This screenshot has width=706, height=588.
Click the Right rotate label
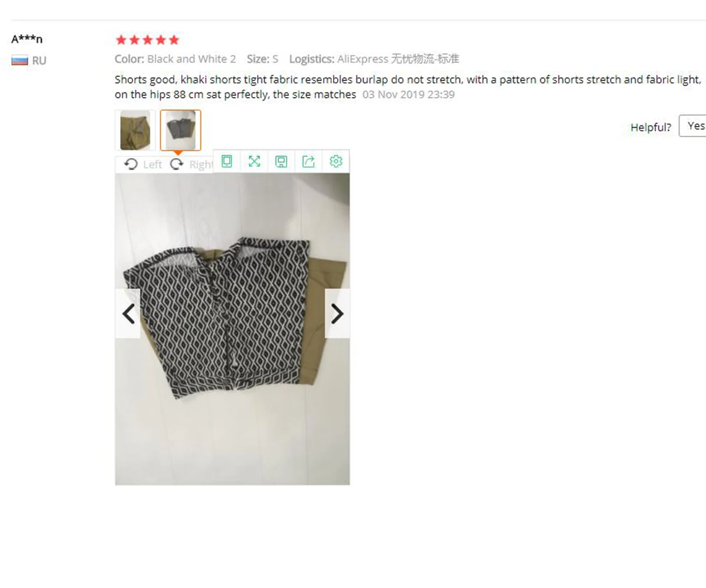pyautogui.click(x=201, y=165)
